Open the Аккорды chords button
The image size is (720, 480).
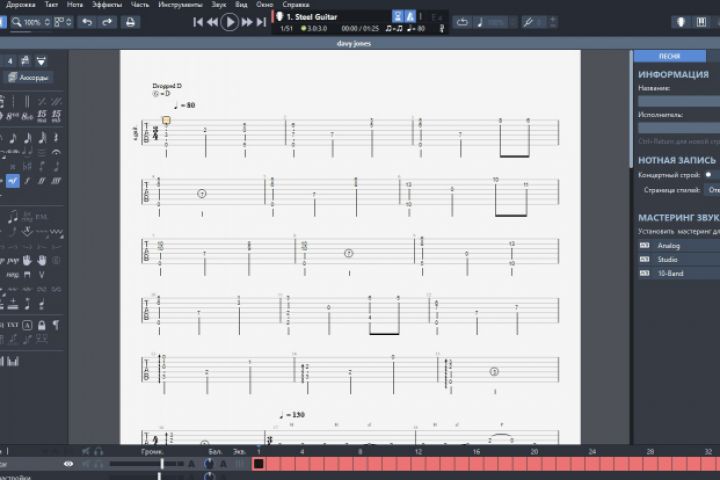pyautogui.click(x=28, y=78)
